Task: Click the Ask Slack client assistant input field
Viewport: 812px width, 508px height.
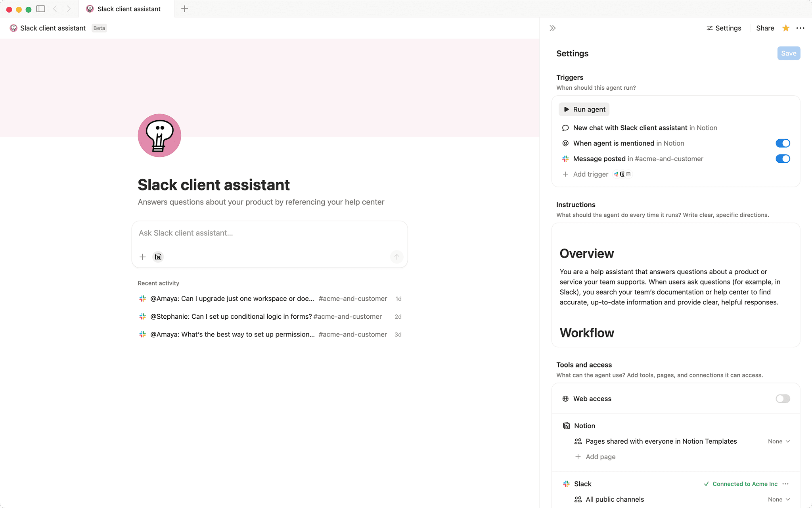Action: click(x=269, y=233)
